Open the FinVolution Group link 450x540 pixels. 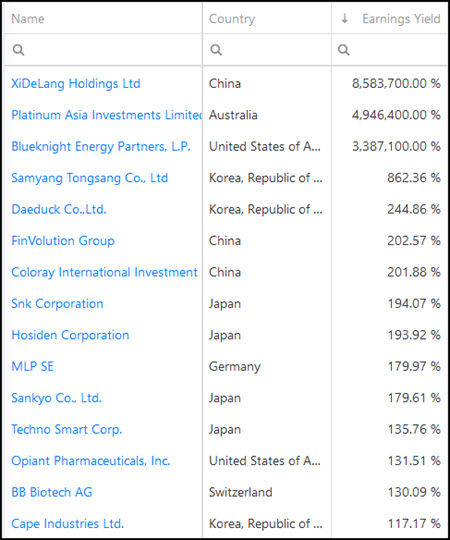63,241
